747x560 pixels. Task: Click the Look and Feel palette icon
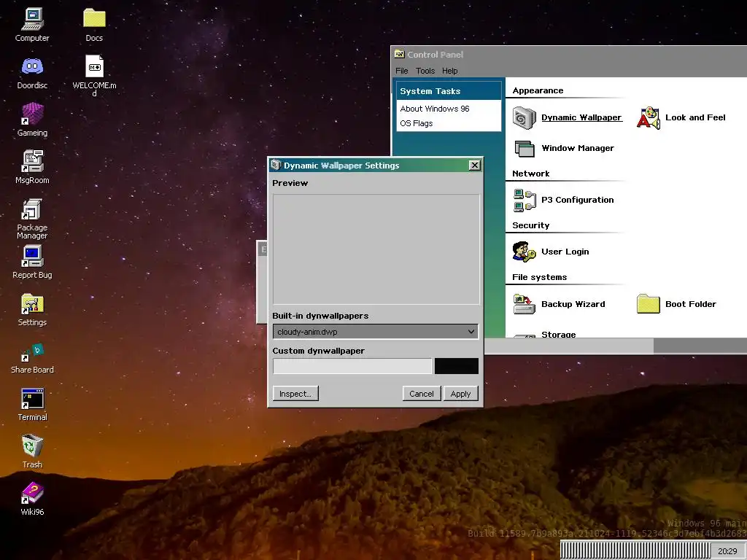(649, 117)
